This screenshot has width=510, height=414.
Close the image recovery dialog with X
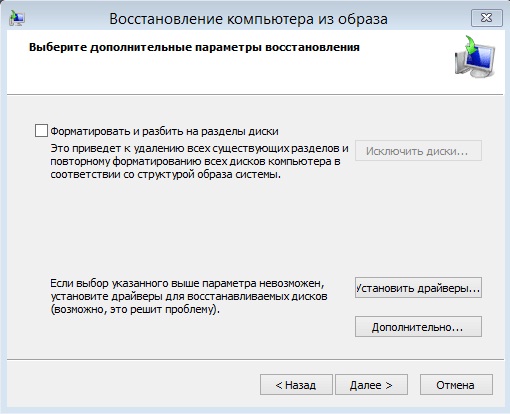[x=487, y=18]
